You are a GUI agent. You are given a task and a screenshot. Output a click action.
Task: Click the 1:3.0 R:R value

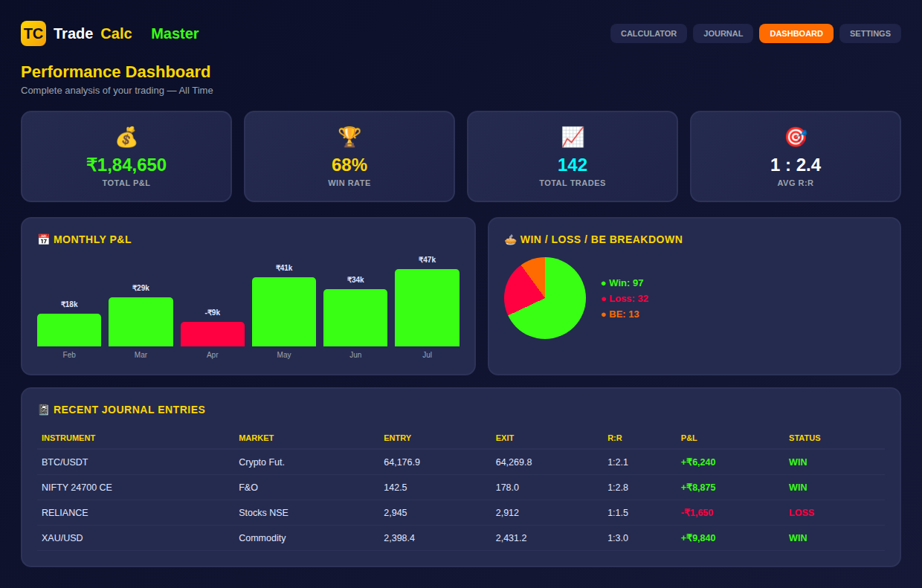click(x=618, y=538)
